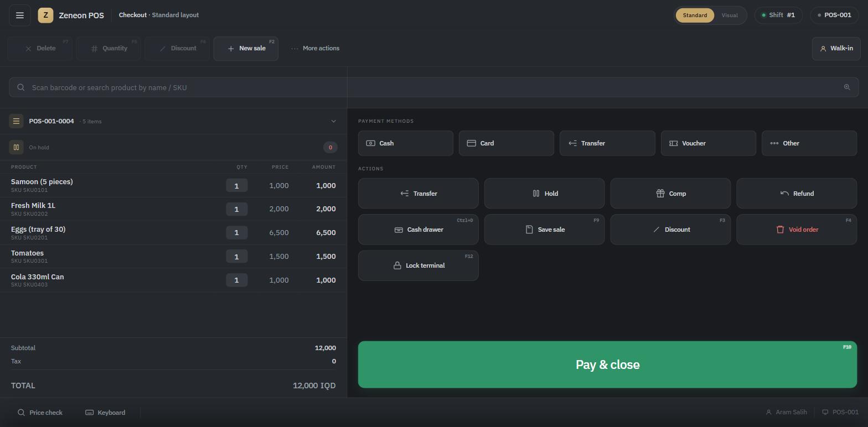This screenshot has width=868, height=427.
Task: Click the Comp gift action
Action: click(x=671, y=194)
